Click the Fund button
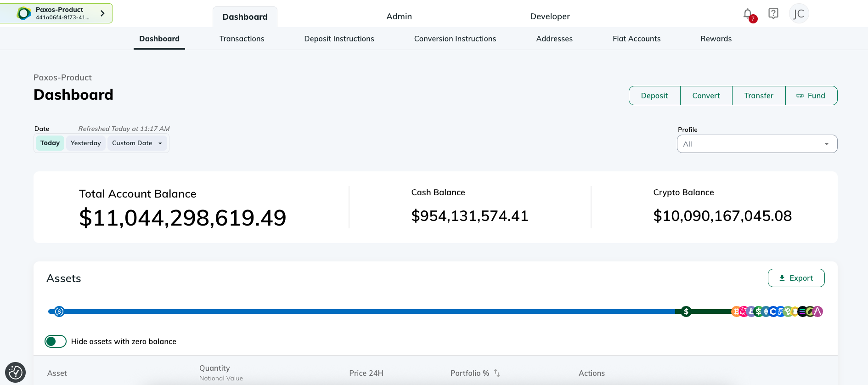Viewport: 868px width, 385px height. point(811,96)
